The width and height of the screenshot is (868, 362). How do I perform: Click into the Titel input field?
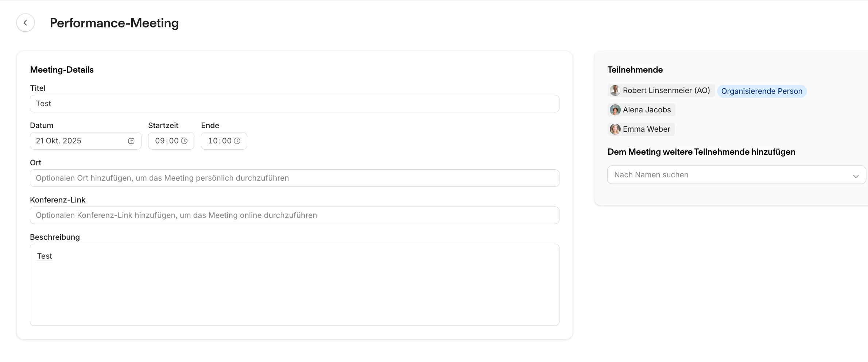coord(294,104)
